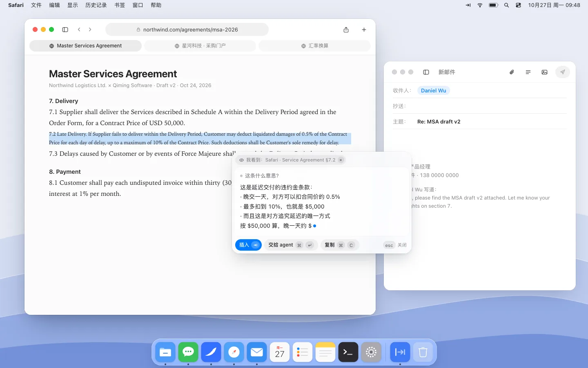The image size is (588, 368).
Task: Click the blue tab-arrow app in dock
Action: 400,352
